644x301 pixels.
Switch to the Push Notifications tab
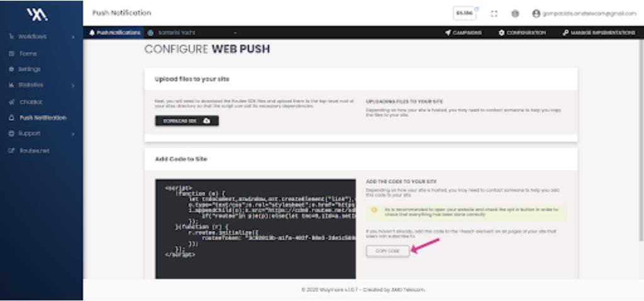click(x=114, y=33)
